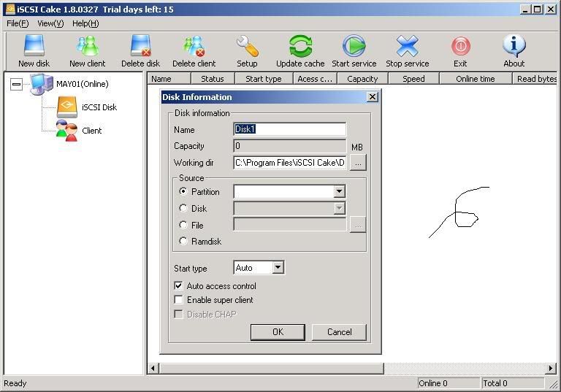Click the Start service play icon
This screenshot has height=392, width=561.
354,47
